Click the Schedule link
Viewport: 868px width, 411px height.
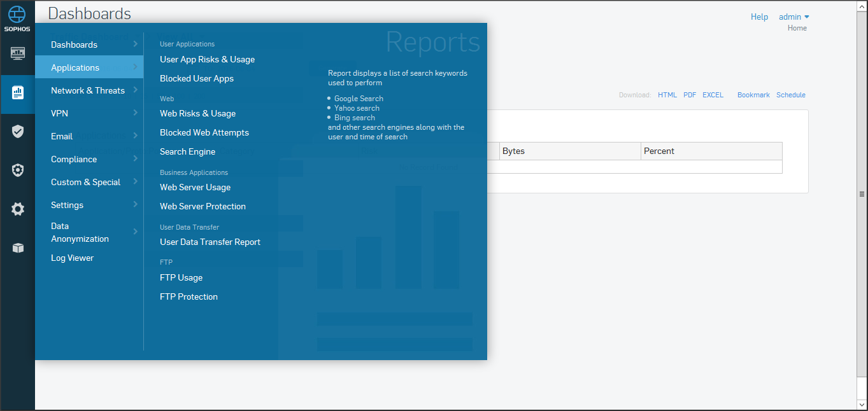tap(790, 95)
